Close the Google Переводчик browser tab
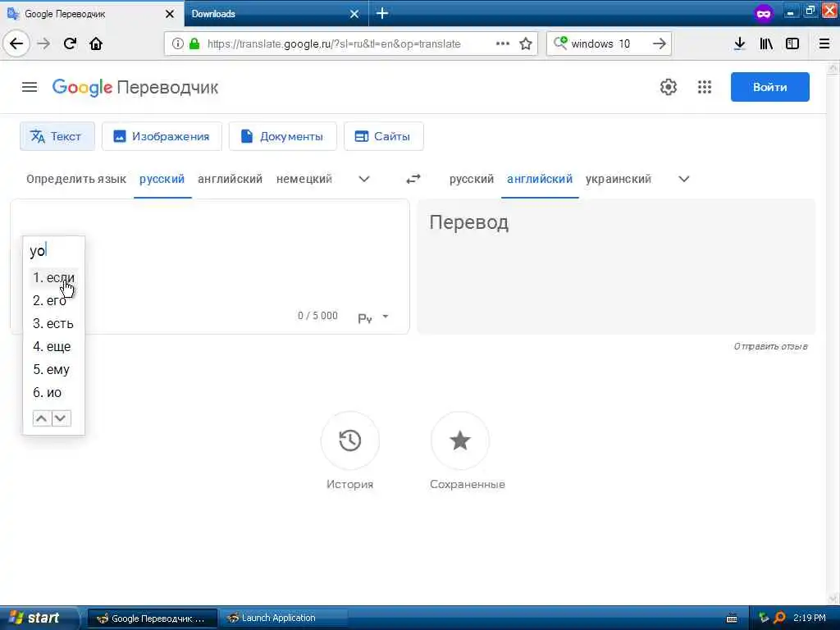Viewport: 840px width, 630px height. 170,14
